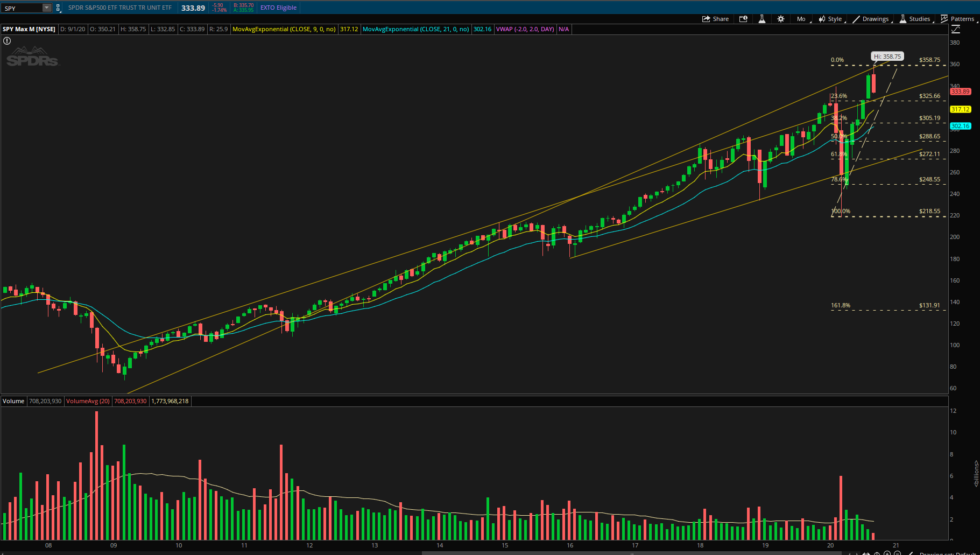Click the R: 25.9 range value
The width and height of the screenshot is (980, 555).
218,29
